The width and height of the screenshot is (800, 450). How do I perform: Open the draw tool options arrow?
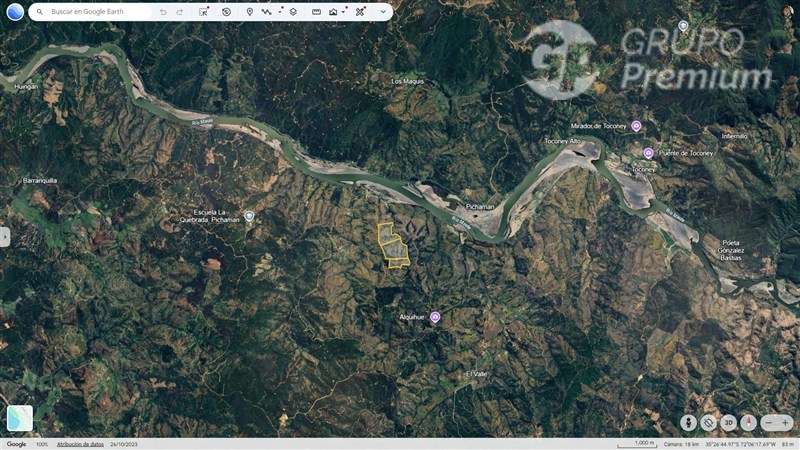[x=281, y=10]
